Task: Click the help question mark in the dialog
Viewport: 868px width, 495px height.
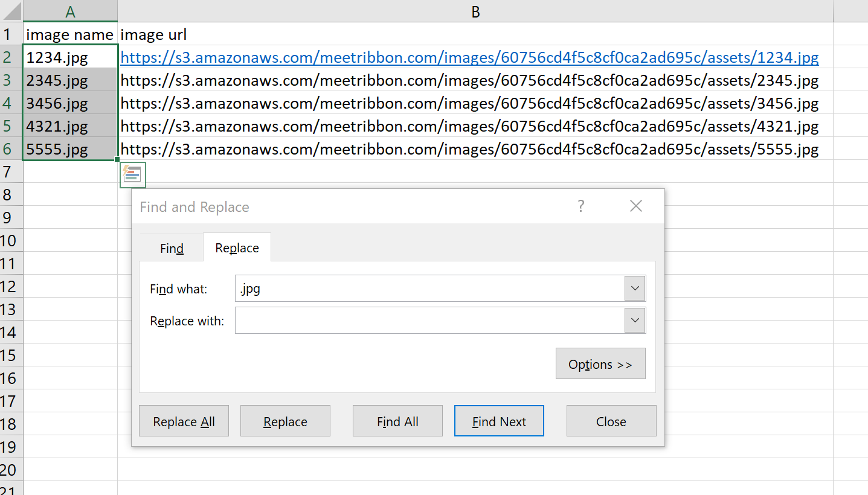Action: 581,206
